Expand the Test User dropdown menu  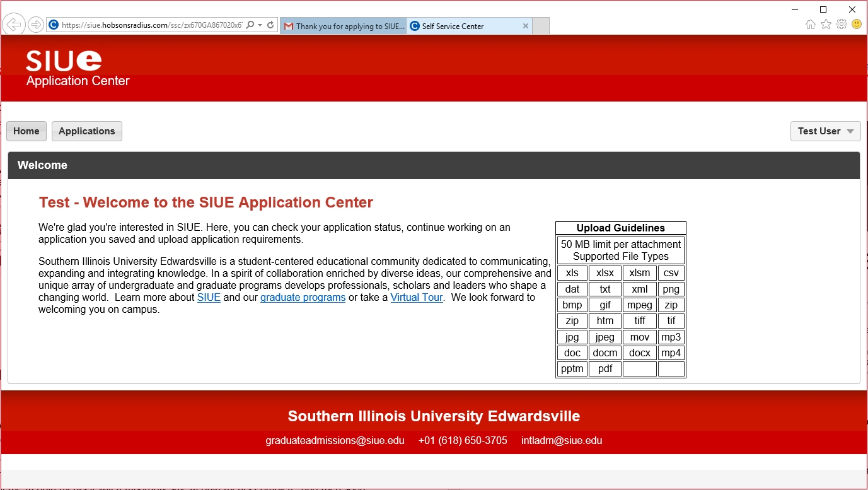825,131
